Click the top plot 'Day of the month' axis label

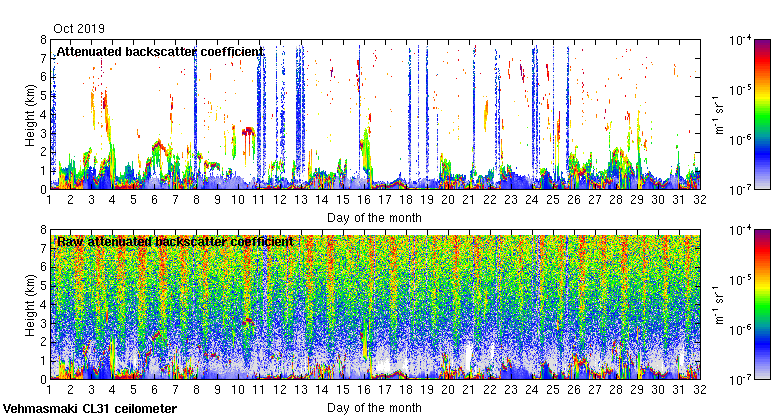tap(374, 218)
